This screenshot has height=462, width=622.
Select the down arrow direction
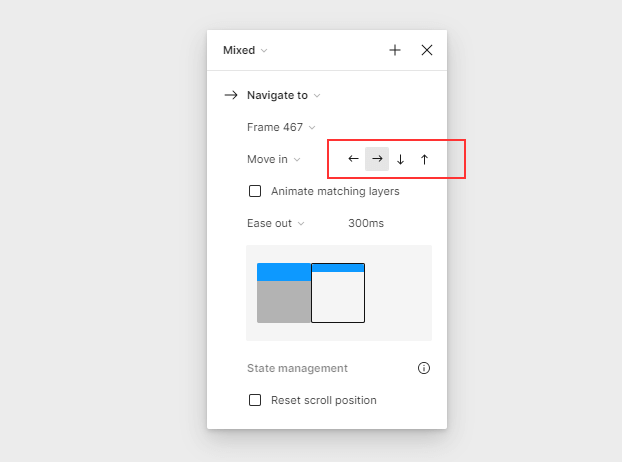401,159
